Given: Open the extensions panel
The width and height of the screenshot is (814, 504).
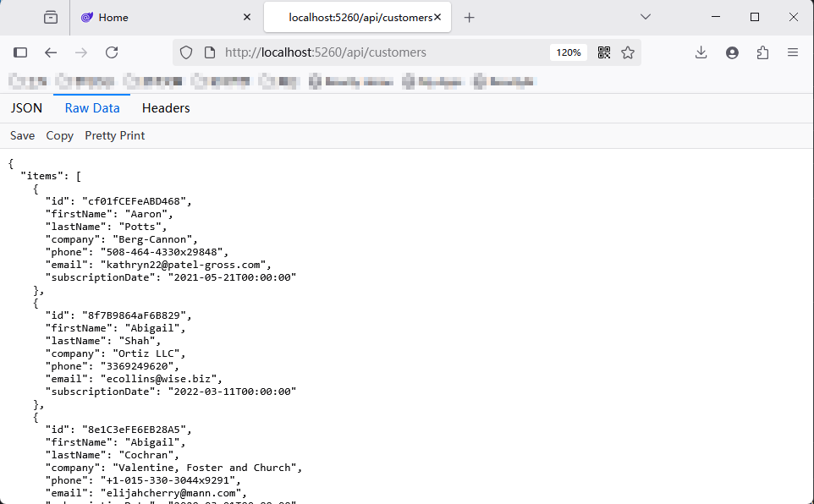Looking at the screenshot, I should (762, 52).
